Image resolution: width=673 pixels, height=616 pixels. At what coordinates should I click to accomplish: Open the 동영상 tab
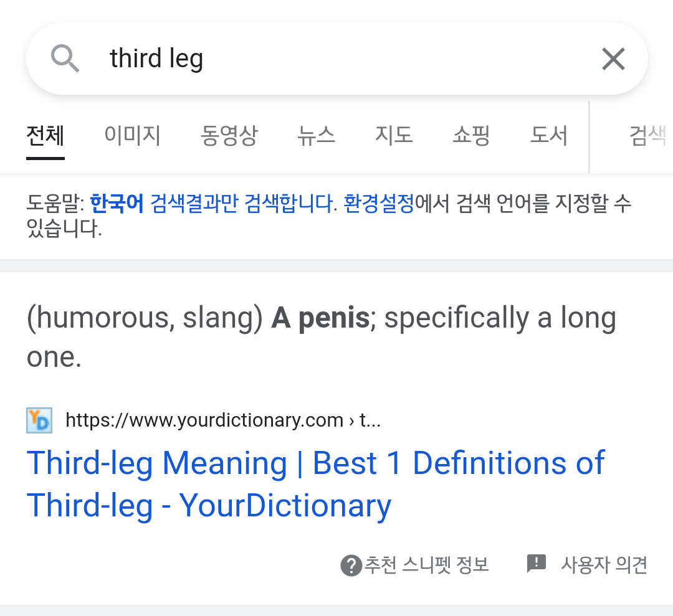[x=229, y=136]
